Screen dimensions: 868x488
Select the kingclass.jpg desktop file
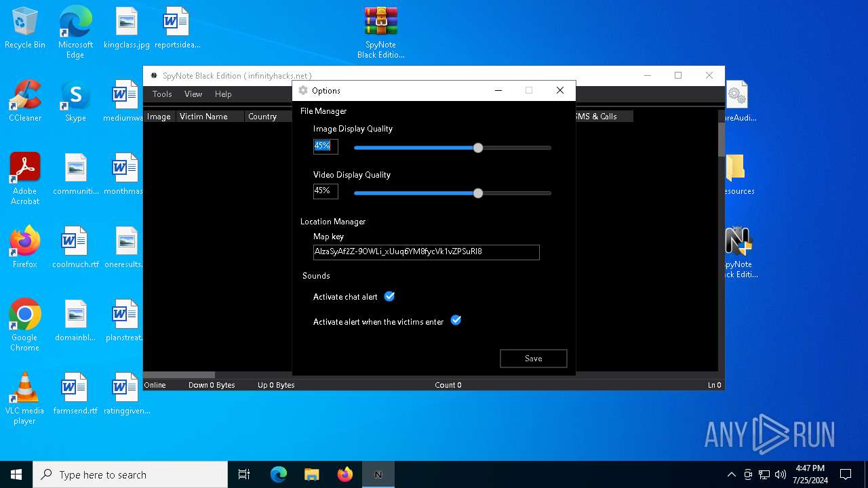127,28
